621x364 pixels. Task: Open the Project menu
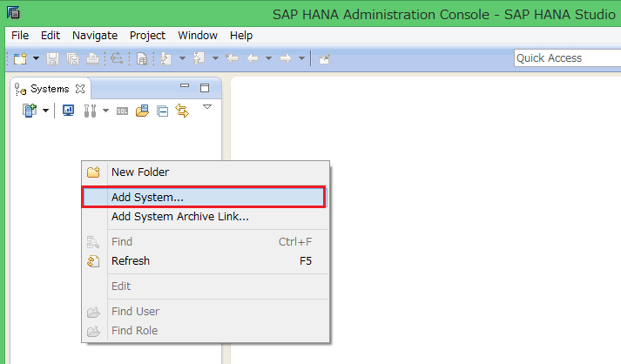147,36
